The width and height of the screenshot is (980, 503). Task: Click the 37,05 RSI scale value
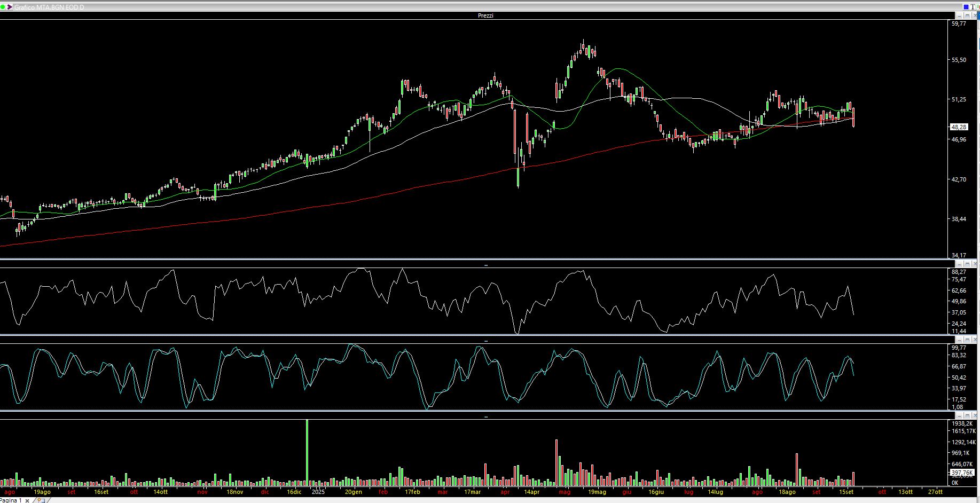[959, 312]
